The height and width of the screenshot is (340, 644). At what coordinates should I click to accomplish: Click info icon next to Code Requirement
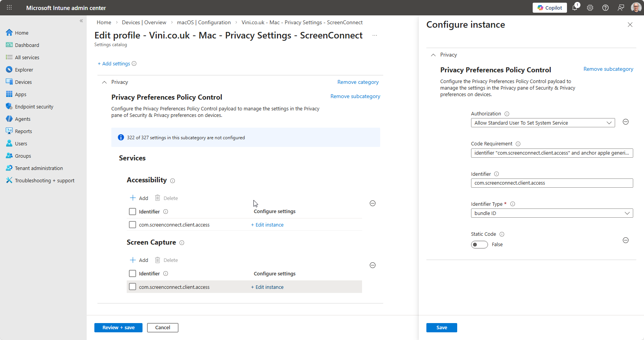[518, 144]
